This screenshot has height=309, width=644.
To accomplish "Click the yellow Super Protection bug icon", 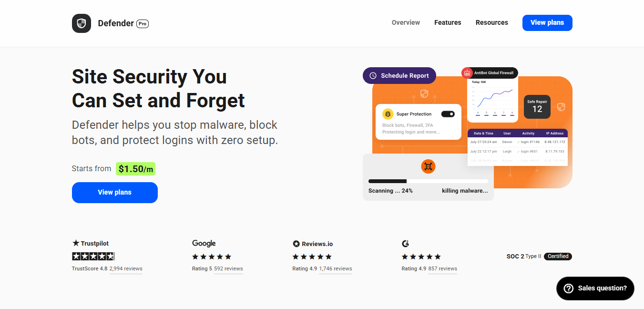I will 388,114.
